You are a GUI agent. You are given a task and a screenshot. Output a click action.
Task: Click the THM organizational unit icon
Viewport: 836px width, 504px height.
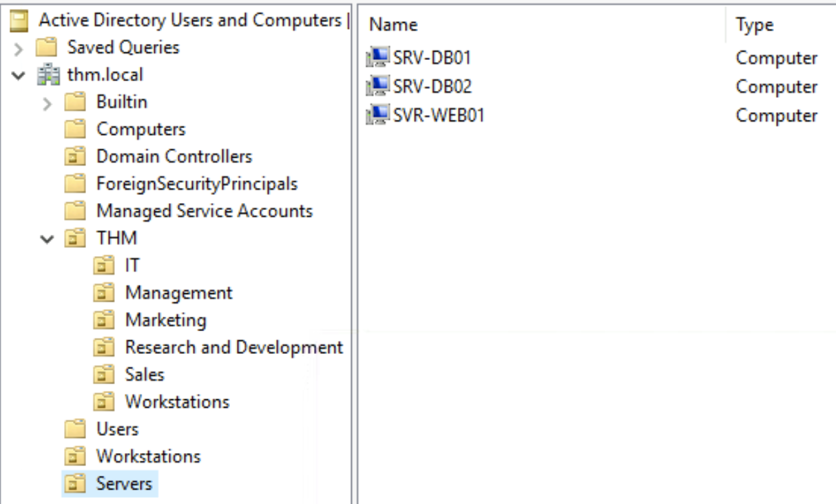pos(74,238)
